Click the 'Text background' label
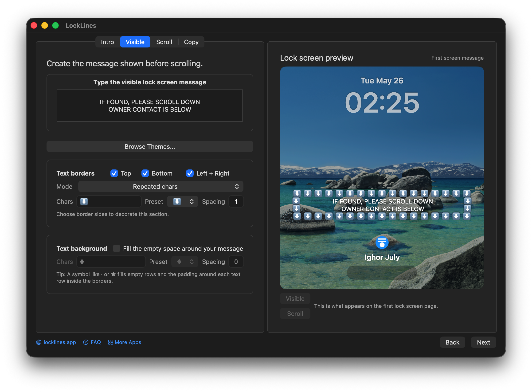 82,248
